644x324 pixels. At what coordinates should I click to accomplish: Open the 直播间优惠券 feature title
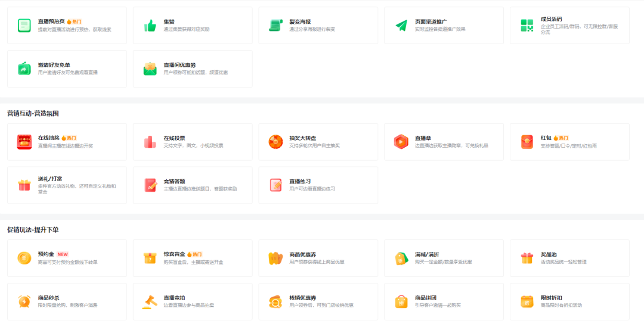181,65
